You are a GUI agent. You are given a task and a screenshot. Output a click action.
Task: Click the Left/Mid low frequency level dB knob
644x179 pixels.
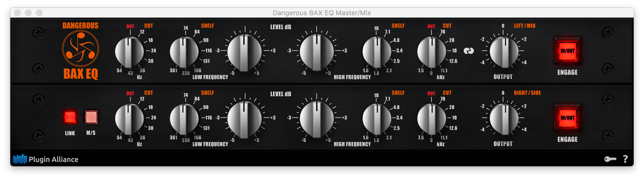click(x=244, y=53)
